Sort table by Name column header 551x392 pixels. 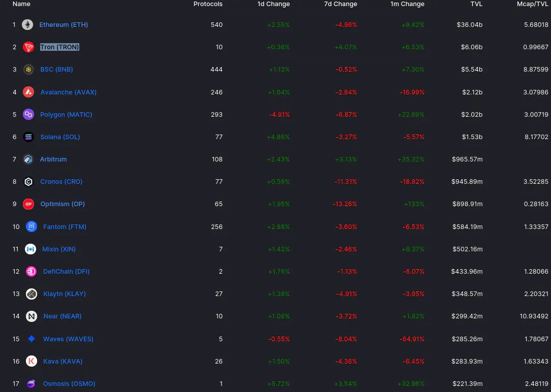pos(21,4)
